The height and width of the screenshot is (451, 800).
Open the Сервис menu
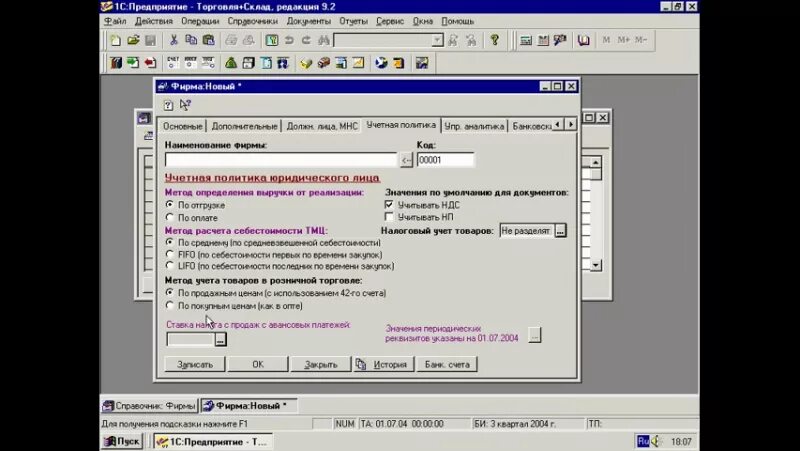(390, 21)
